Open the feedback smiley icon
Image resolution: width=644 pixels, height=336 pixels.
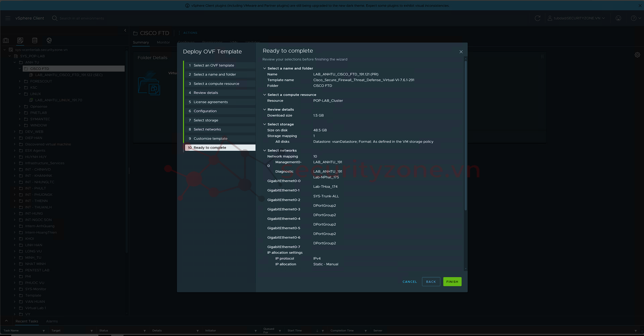point(618,18)
